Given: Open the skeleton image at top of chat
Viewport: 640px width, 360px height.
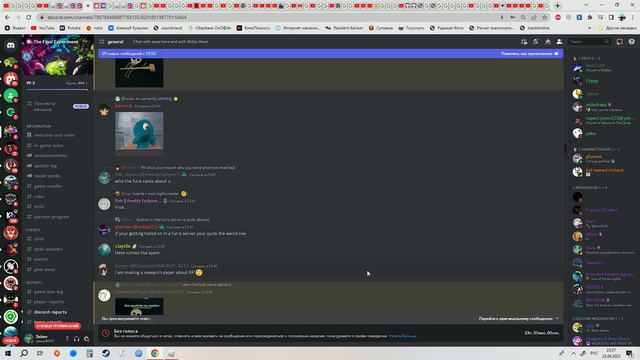Looking at the screenshot, I should [x=139, y=72].
